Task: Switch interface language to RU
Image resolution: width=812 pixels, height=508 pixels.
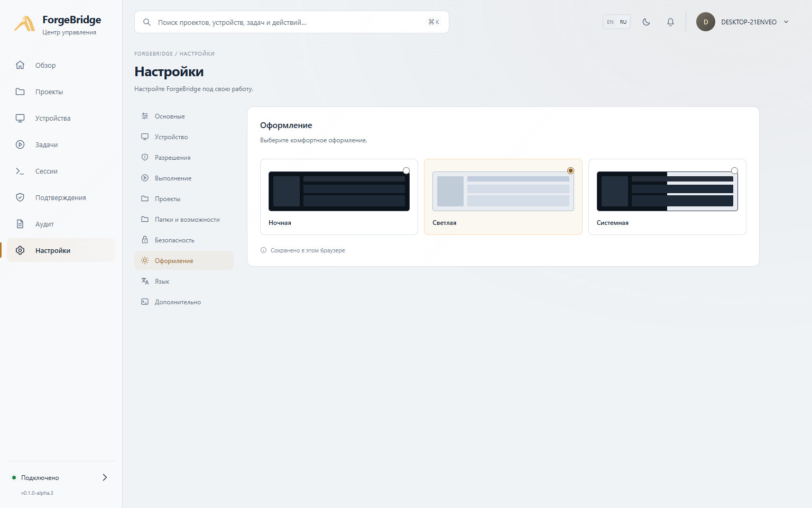Action: click(x=623, y=22)
